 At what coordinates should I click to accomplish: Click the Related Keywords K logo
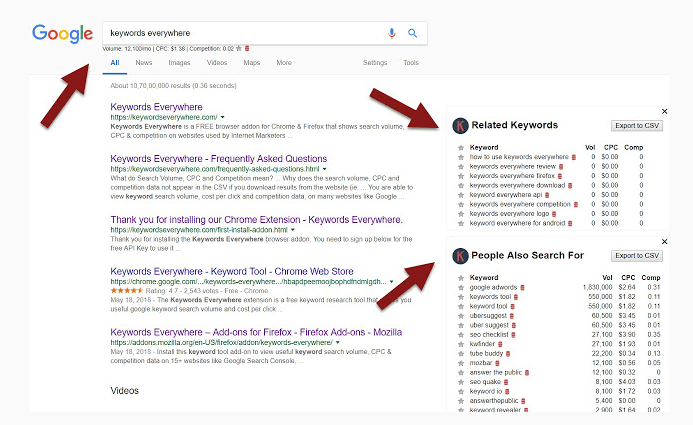point(460,125)
